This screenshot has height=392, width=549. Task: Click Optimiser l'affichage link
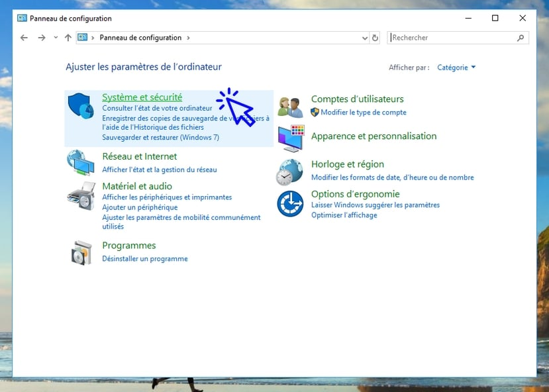pos(344,215)
